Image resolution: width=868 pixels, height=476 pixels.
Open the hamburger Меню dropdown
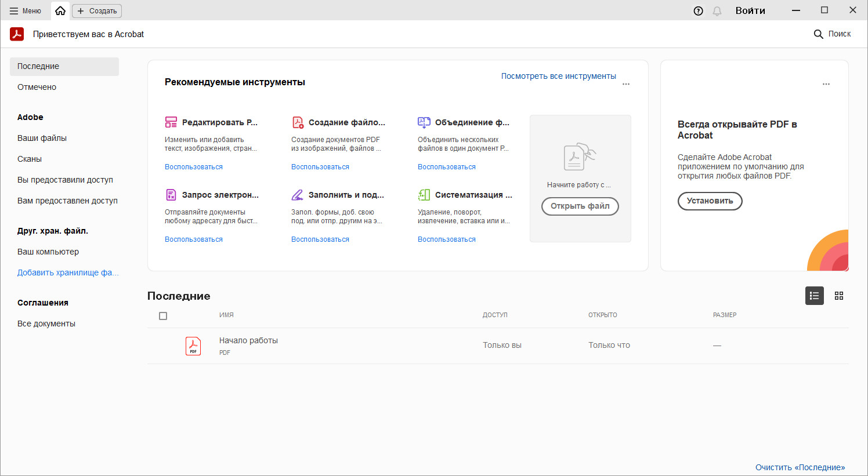pos(26,10)
